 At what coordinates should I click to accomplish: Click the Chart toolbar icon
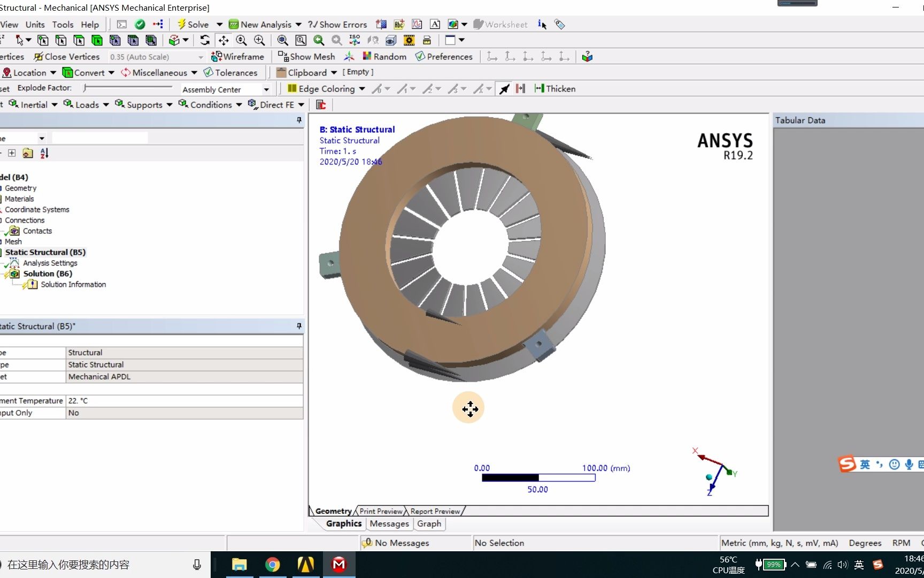417,25
